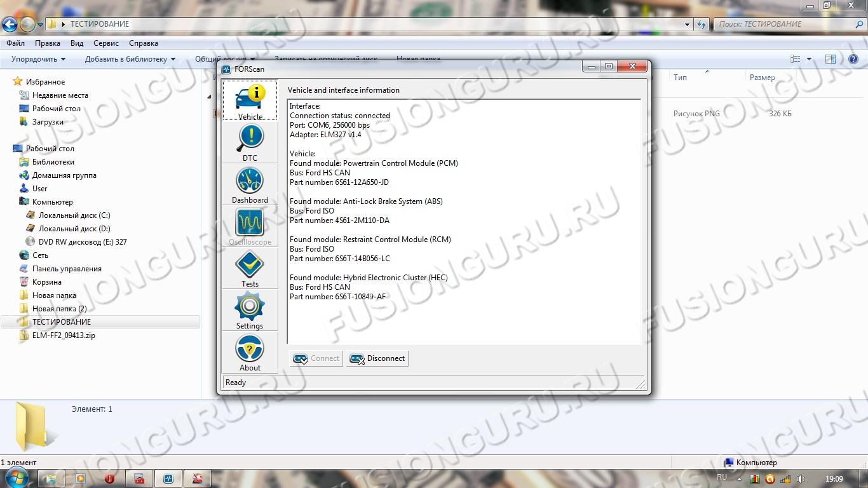
Task: Select Корзина in the navigation pane
Action: (47, 282)
